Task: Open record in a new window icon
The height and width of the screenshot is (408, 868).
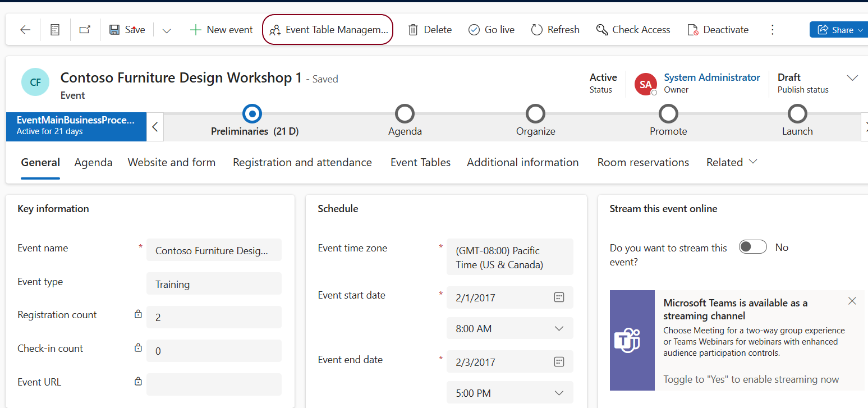Action: 85,30
